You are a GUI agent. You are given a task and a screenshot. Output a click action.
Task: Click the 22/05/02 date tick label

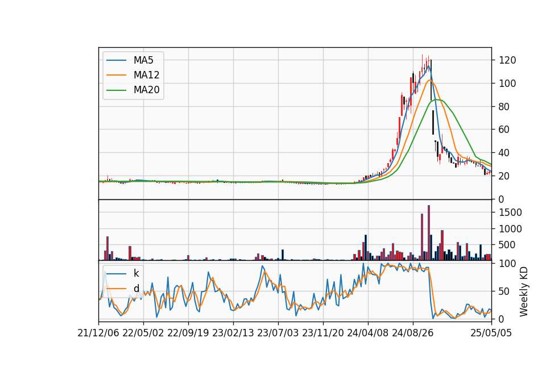(143, 333)
